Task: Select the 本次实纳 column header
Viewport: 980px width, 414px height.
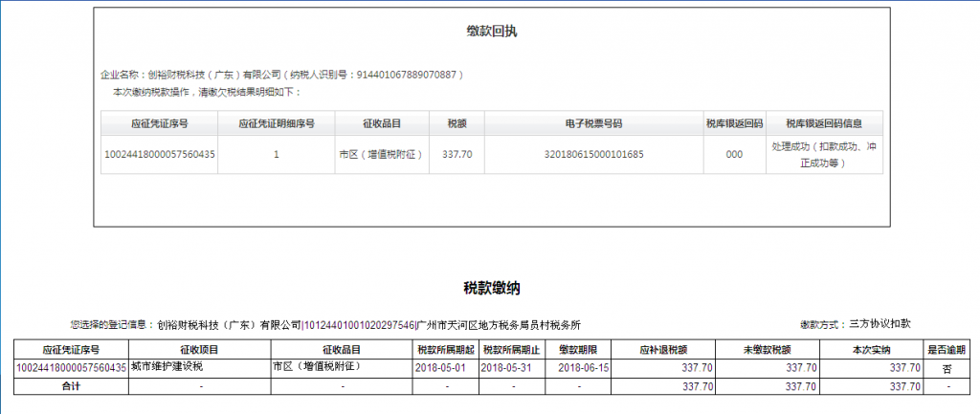Action: tap(871, 350)
